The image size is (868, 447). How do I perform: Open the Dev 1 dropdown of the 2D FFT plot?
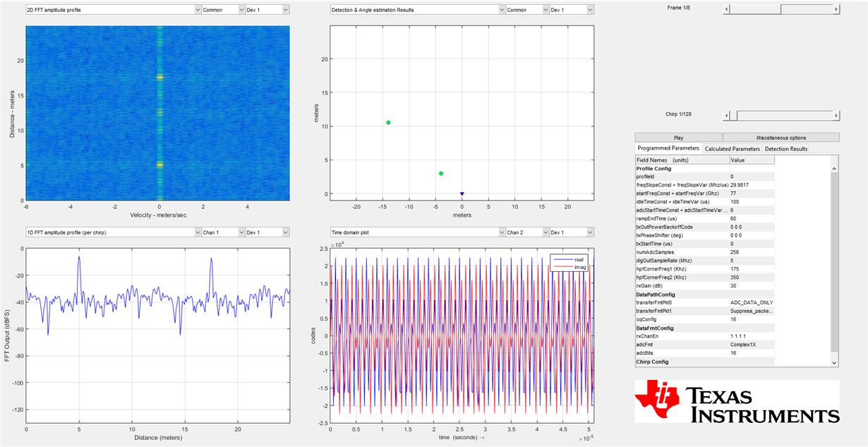tap(267, 10)
